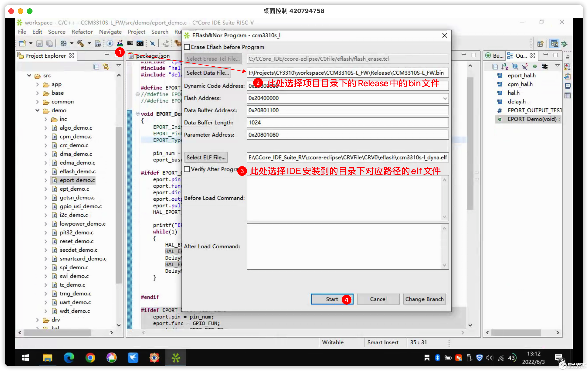Open Flash Address dropdown menu
Screen dimensions: 588x371
[444, 98]
